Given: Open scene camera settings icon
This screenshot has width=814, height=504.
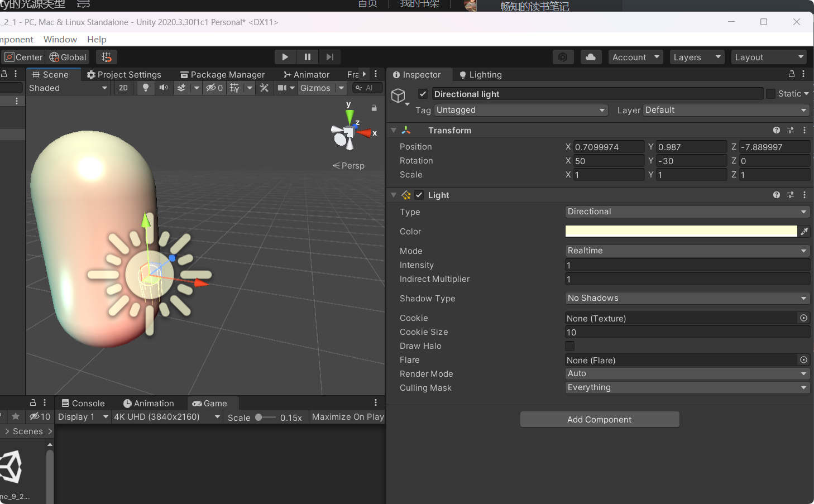Looking at the screenshot, I should (282, 88).
